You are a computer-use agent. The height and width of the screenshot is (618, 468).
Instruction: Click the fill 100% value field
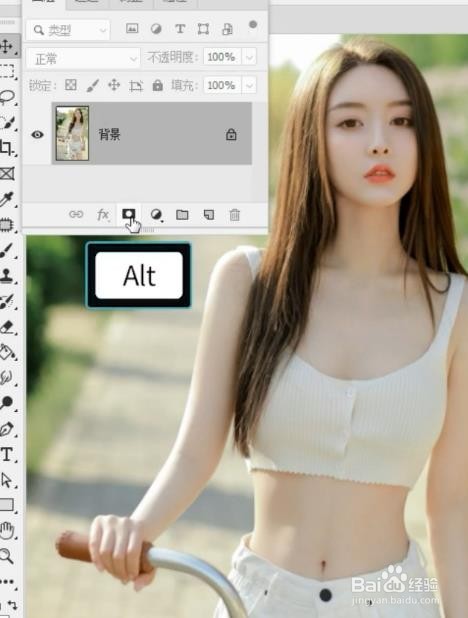pyautogui.click(x=222, y=85)
